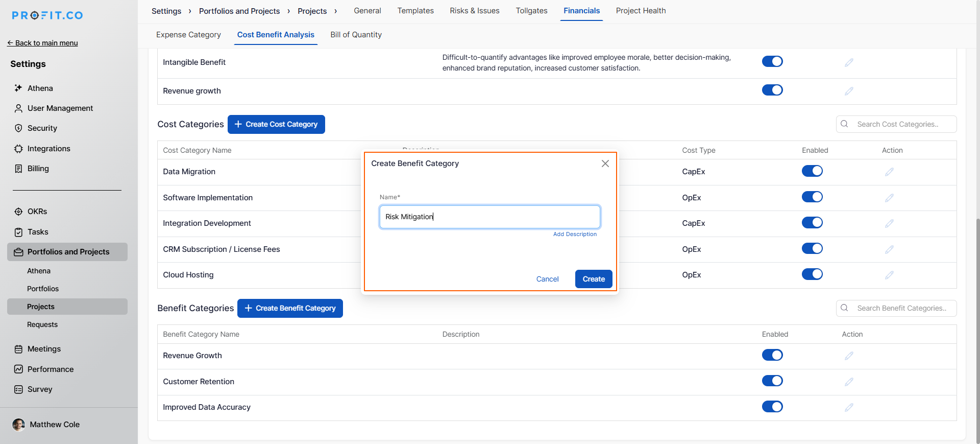980x444 pixels.
Task: Turn off the Intangible Benefit toggle
Action: pyautogui.click(x=772, y=61)
